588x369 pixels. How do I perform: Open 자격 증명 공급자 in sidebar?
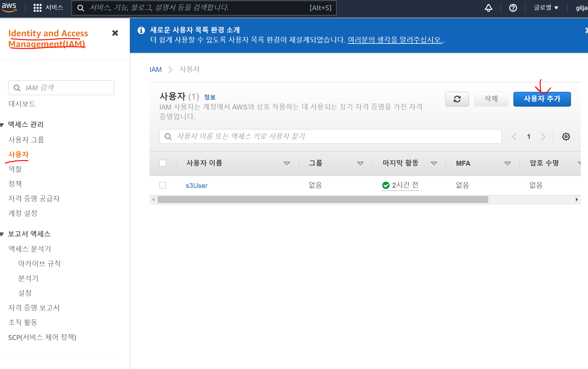point(34,198)
